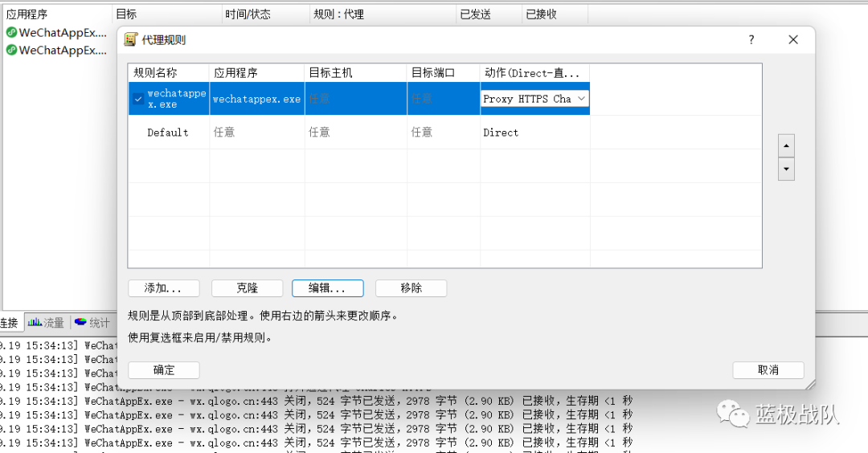Click the 应用程序 column header in the main window

coord(56,14)
